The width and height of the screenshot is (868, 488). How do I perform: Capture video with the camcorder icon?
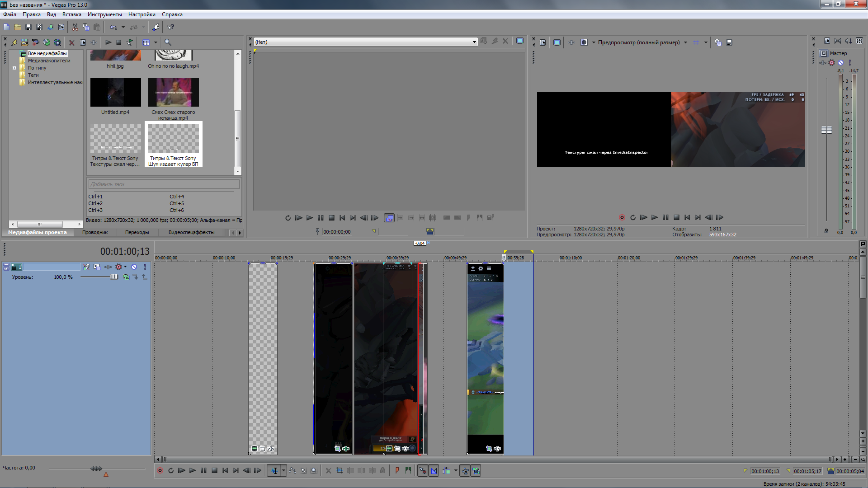point(35,42)
